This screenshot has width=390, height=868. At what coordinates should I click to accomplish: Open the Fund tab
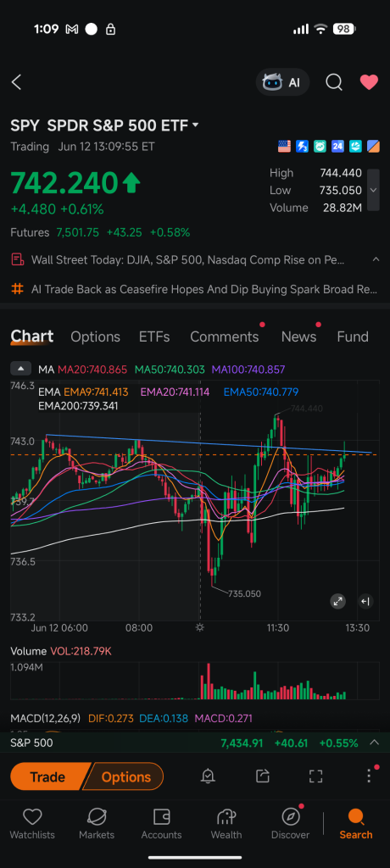pyautogui.click(x=353, y=337)
